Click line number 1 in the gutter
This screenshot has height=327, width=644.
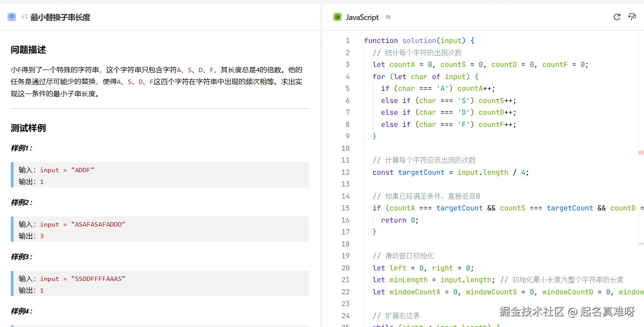[347, 40]
